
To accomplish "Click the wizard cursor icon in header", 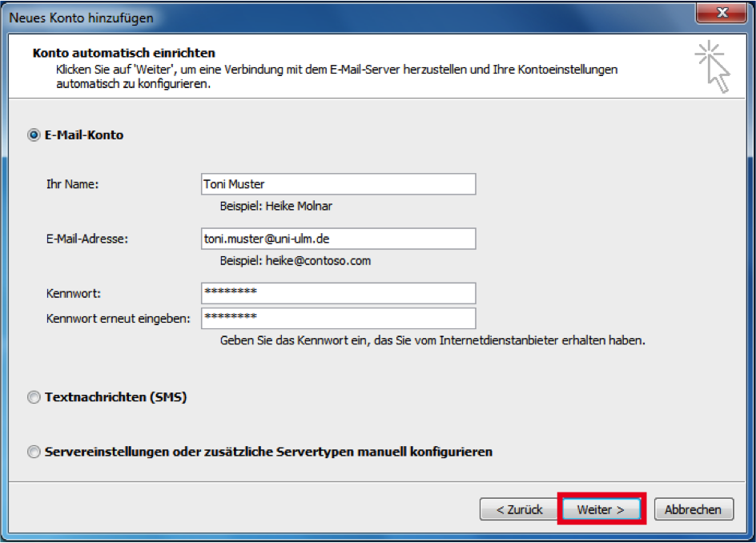I will coord(713,68).
